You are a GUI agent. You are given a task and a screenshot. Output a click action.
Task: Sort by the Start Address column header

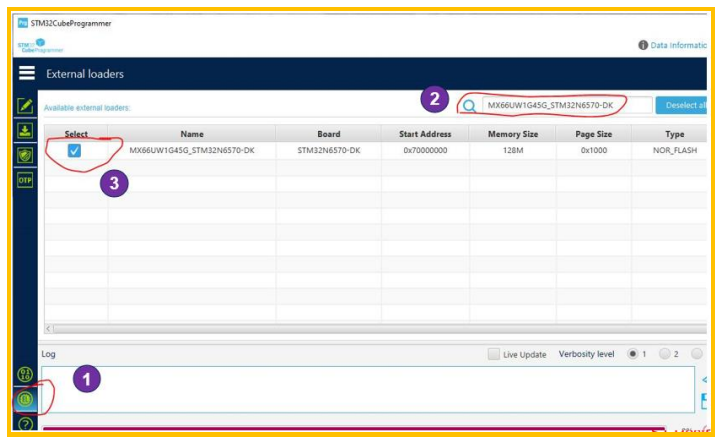tap(425, 134)
